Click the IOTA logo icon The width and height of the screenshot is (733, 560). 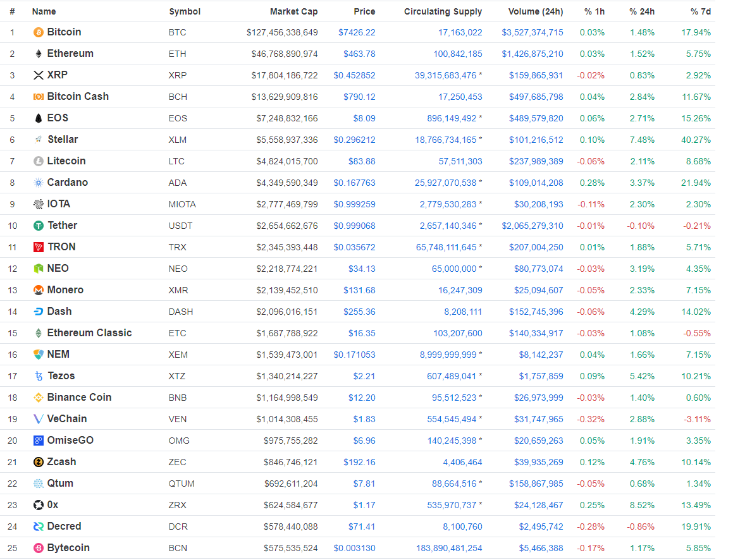(39, 204)
